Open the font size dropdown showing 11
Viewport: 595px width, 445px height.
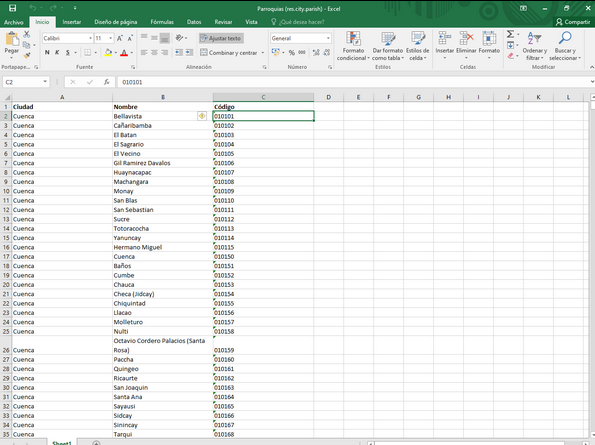point(110,38)
